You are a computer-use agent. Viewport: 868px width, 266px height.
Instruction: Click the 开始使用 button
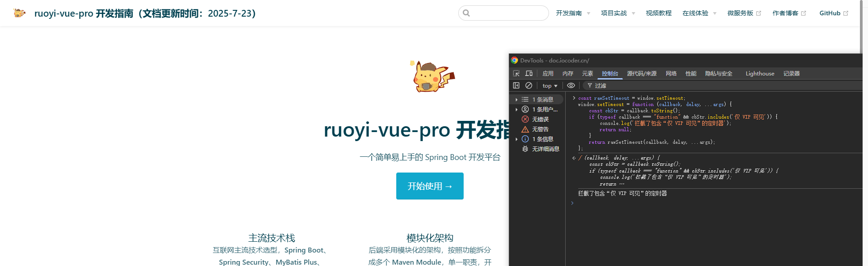430,186
